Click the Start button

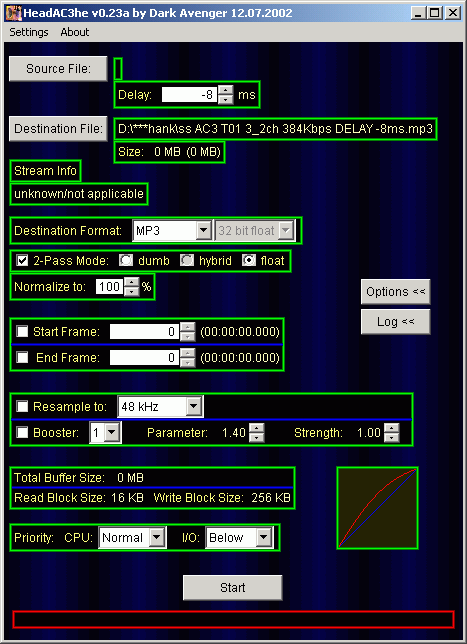233,588
